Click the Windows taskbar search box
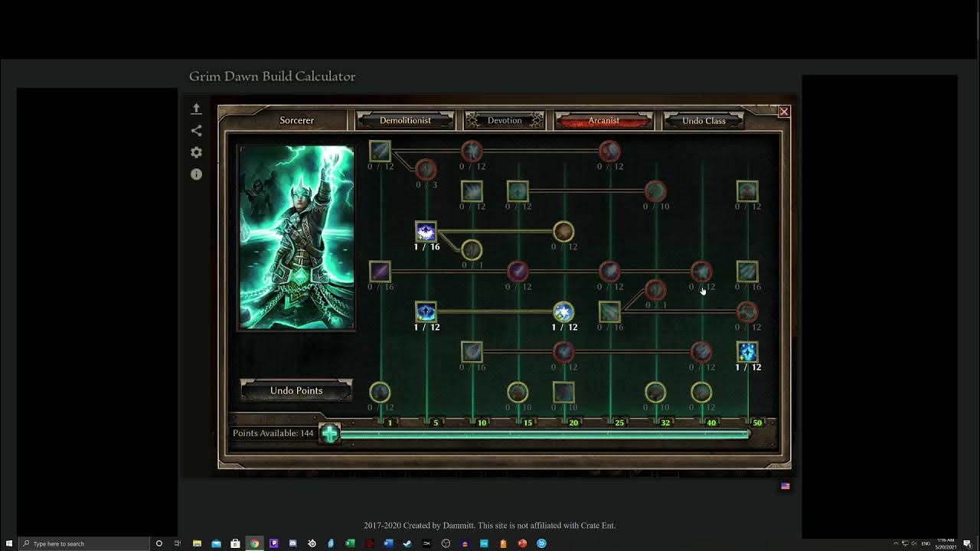The width and height of the screenshot is (980, 551). [83, 543]
